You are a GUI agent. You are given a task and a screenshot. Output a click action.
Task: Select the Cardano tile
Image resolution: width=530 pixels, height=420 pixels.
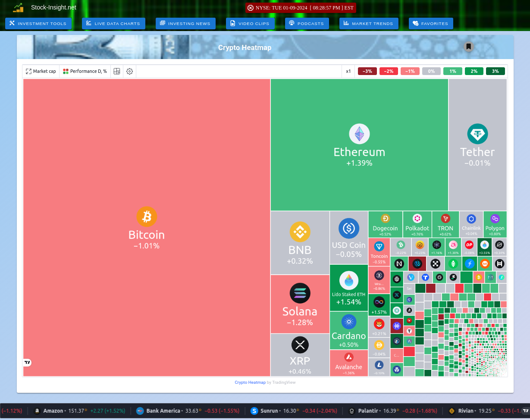pos(349,330)
